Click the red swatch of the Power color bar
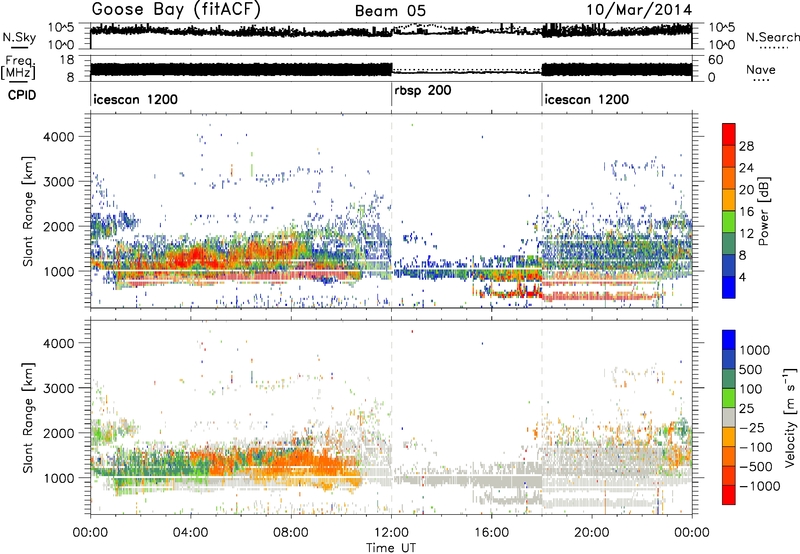The image size is (800, 554). (729, 133)
